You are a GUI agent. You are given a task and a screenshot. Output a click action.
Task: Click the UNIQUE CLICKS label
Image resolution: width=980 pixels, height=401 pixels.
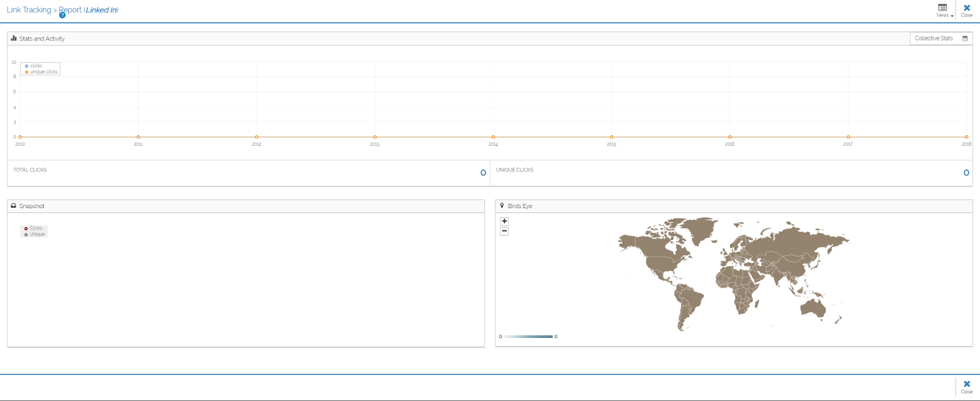pyautogui.click(x=514, y=170)
